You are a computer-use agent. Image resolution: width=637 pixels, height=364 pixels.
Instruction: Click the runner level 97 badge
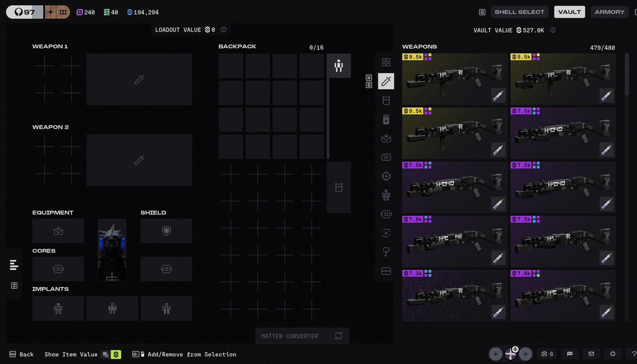point(24,12)
